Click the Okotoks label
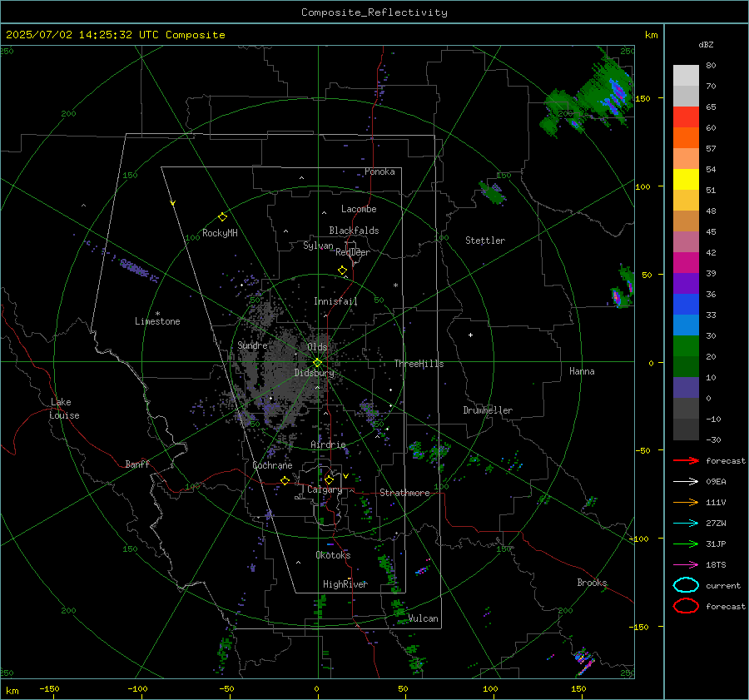Screen dimensions: 749x700 point(333,555)
